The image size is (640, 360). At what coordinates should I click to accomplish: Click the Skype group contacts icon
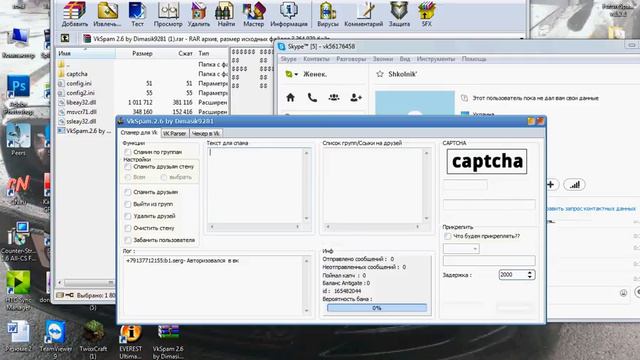[x=334, y=98]
